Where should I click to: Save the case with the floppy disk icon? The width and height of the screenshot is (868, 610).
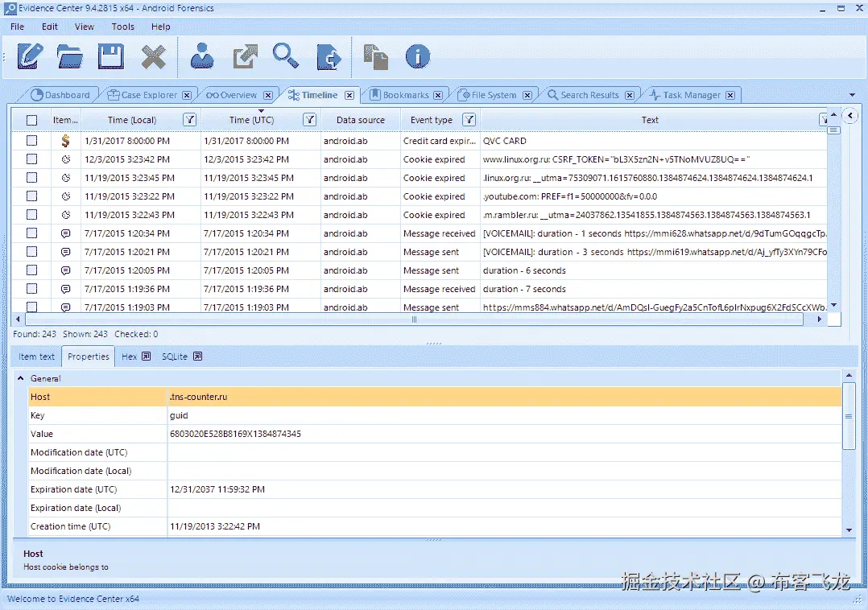pyautogui.click(x=110, y=56)
